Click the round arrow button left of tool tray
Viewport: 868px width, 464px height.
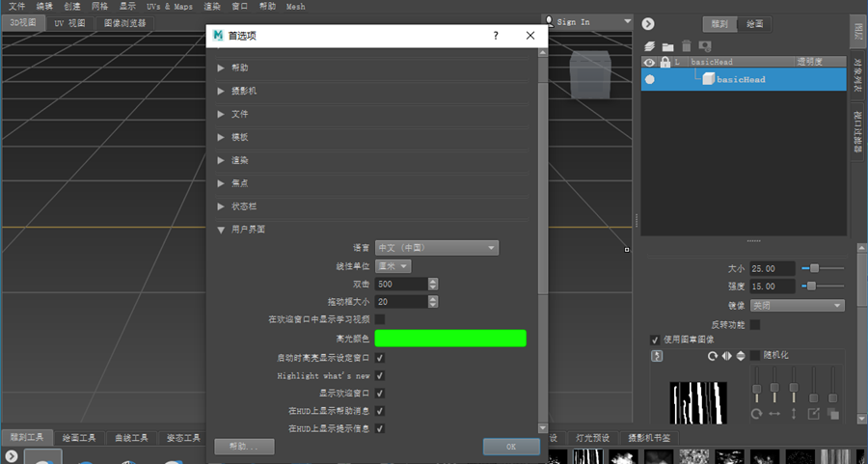[11, 456]
